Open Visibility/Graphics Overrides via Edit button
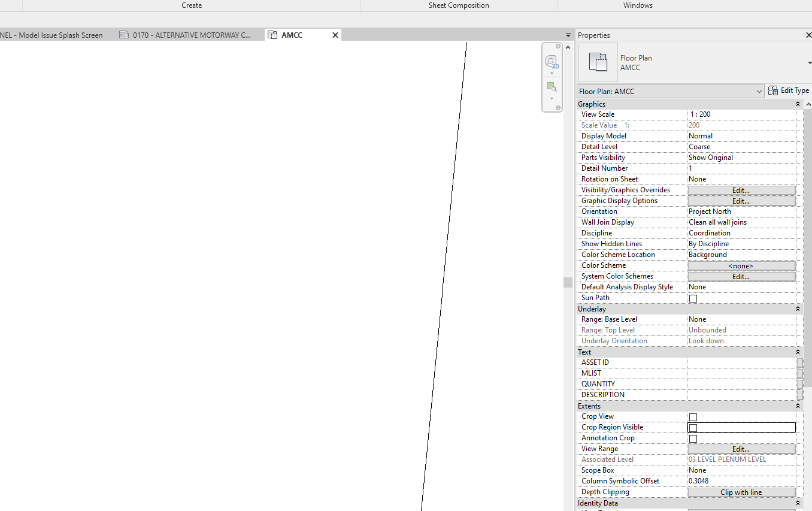Screen dimensions: 812x511 (x=741, y=190)
